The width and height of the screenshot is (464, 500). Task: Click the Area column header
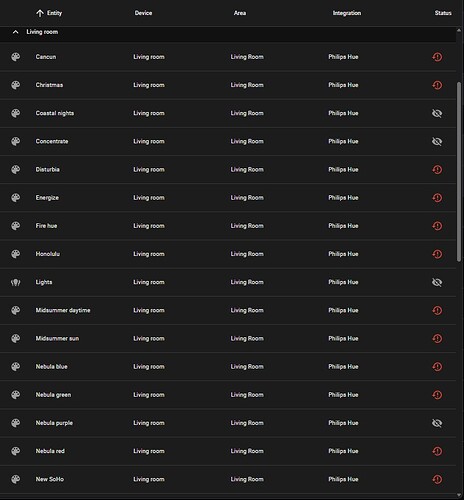[240, 13]
